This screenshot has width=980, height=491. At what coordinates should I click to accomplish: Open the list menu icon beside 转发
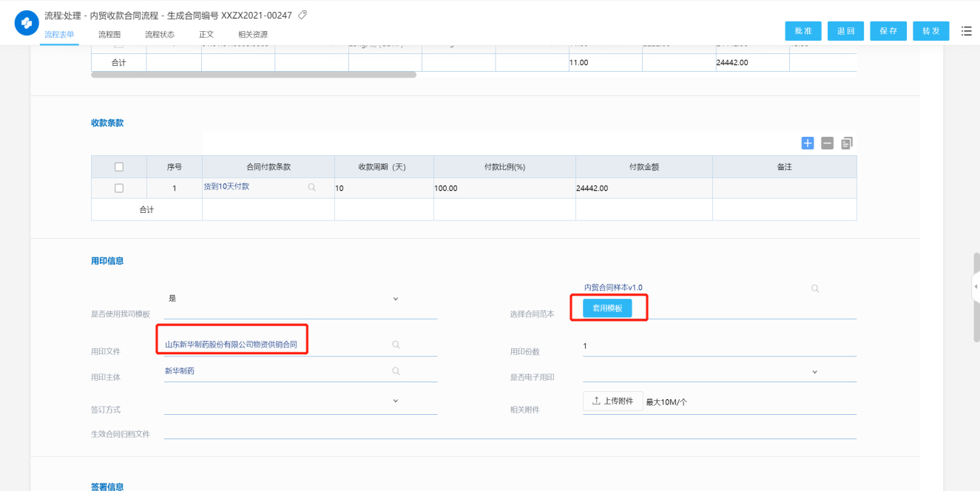point(967,30)
